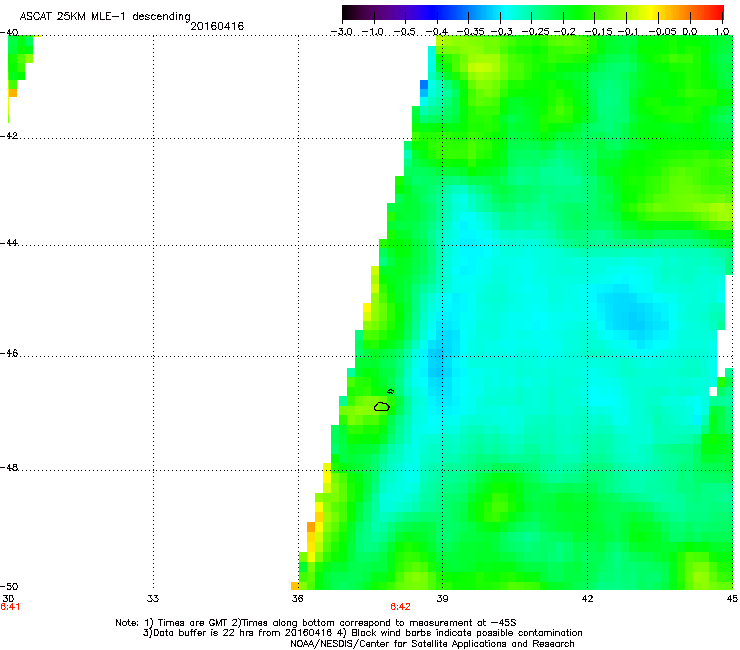Click the longitude label 33
This screenshot has width=740, height=650.
153,599
